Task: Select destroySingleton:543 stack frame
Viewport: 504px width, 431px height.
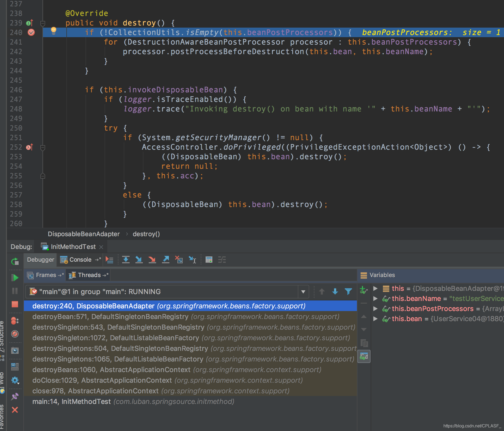Action: [x=190, y=327]
